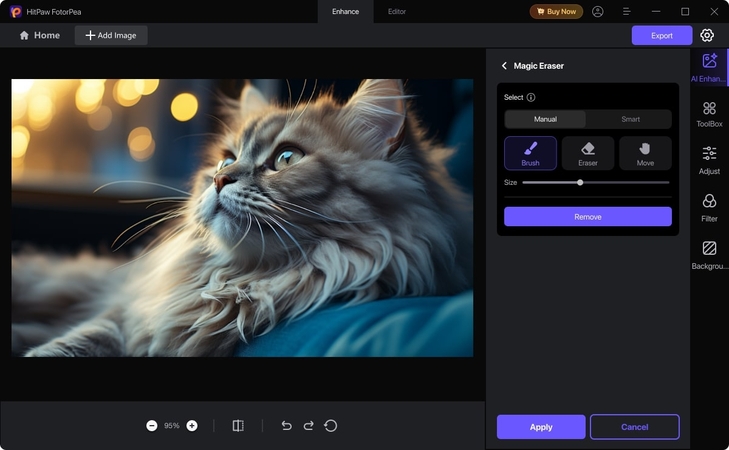Screen dimensions: 729x450
Task: Maximize the application window
Action: (685, 12)
